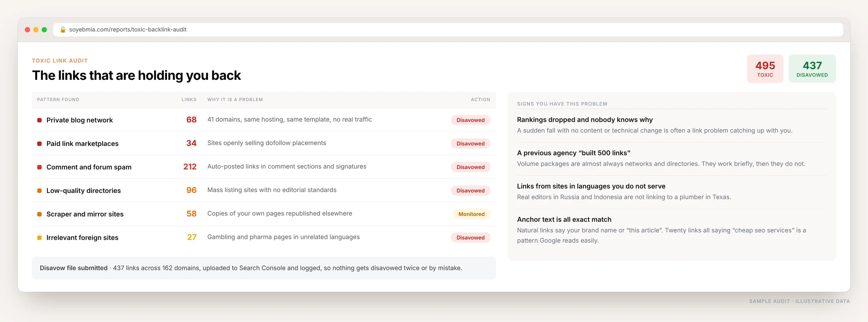Click the red dot beside Comment and forum spam
The image size is (868, 322).
[x=39, y=167]
